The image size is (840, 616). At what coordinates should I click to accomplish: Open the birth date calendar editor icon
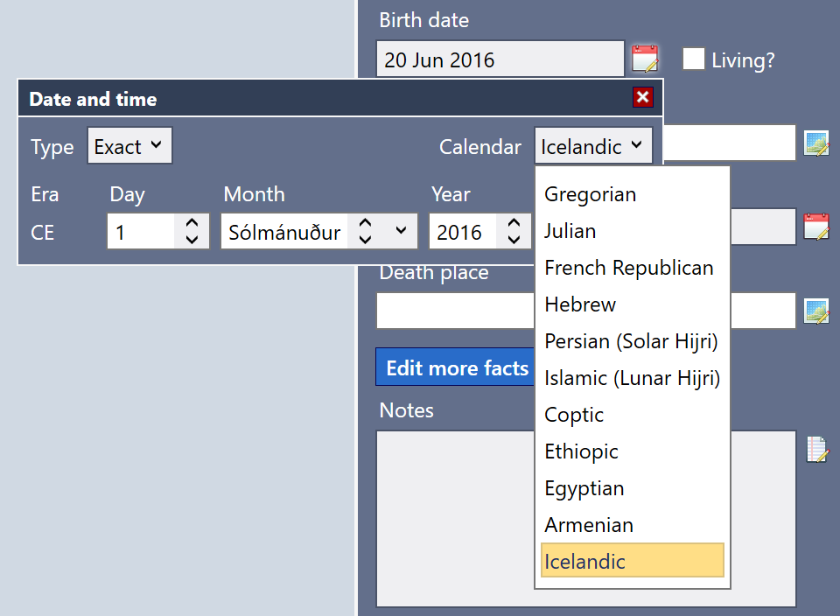pyautogui.click(x=645, y=58)
